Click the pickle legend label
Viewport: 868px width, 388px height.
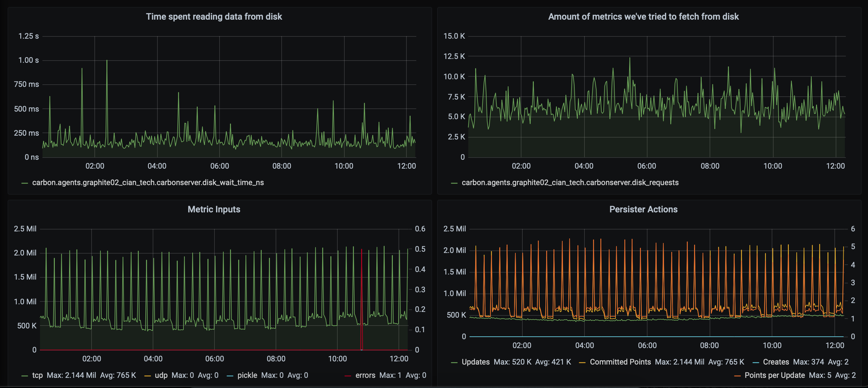tap(247, 375)
